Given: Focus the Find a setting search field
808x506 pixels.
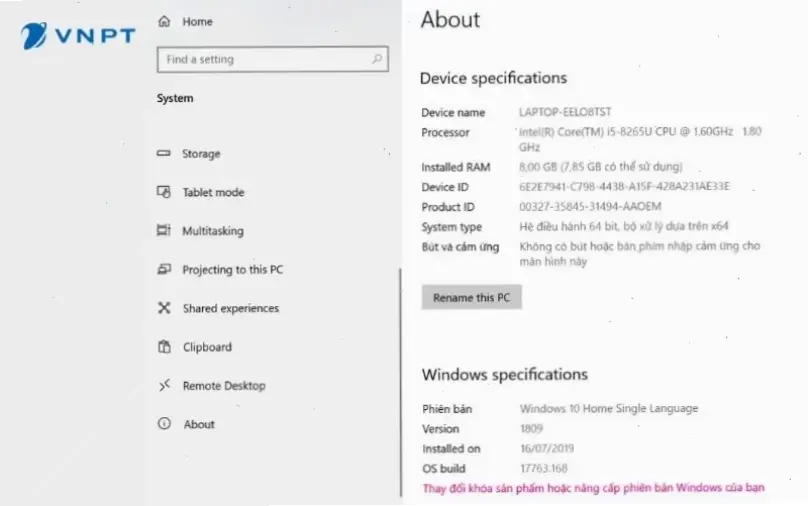Looking at the screenshot, I should point(262,60).
